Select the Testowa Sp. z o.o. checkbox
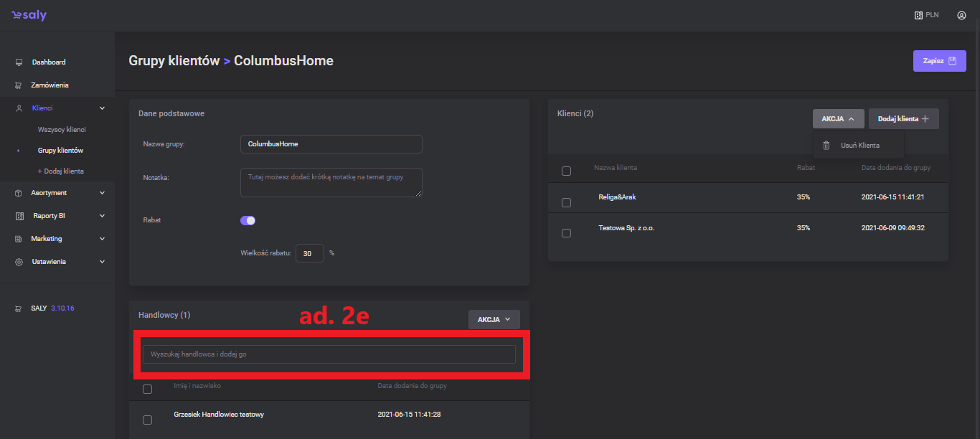This screenshot has width=980, height=439. (566, 233)
